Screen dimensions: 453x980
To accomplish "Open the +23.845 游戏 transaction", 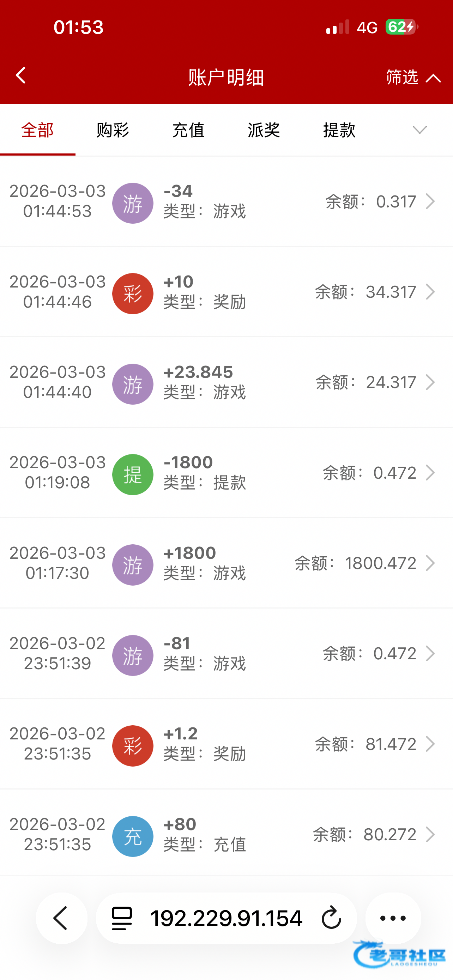I will click(x=226, y=382).
